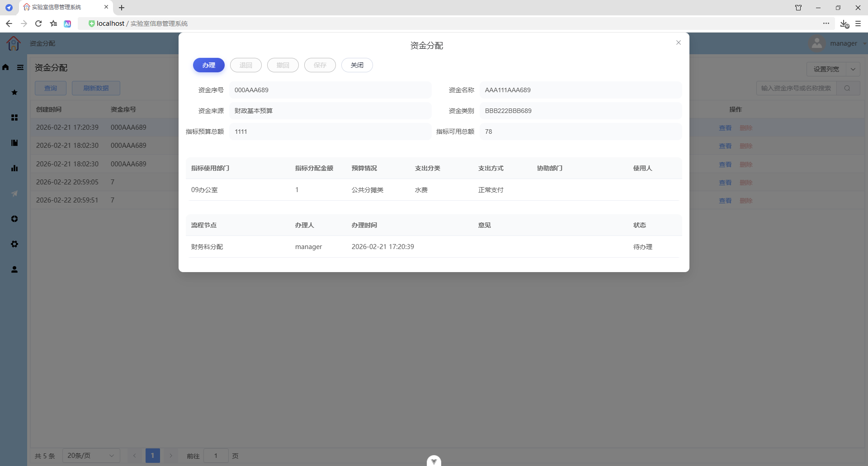Click the 退回 button in the dialog
Screen dimensions: 868x466
point(246,65)
